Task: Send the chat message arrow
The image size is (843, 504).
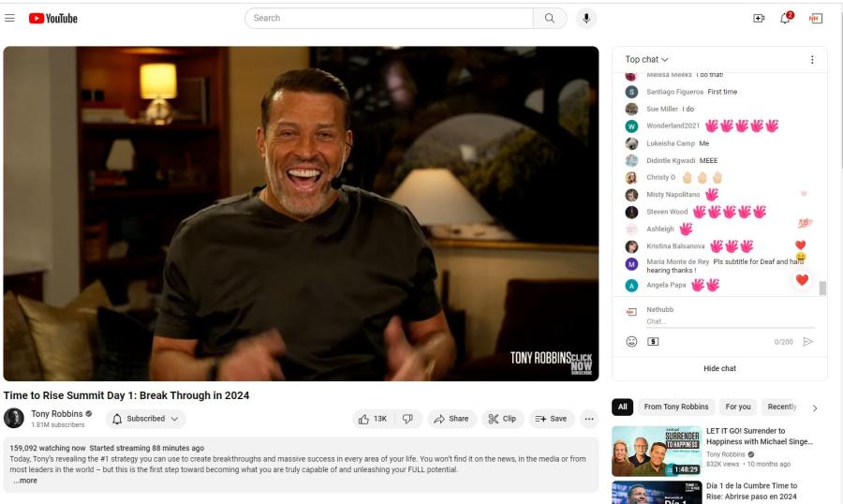Action: [807, 342]
